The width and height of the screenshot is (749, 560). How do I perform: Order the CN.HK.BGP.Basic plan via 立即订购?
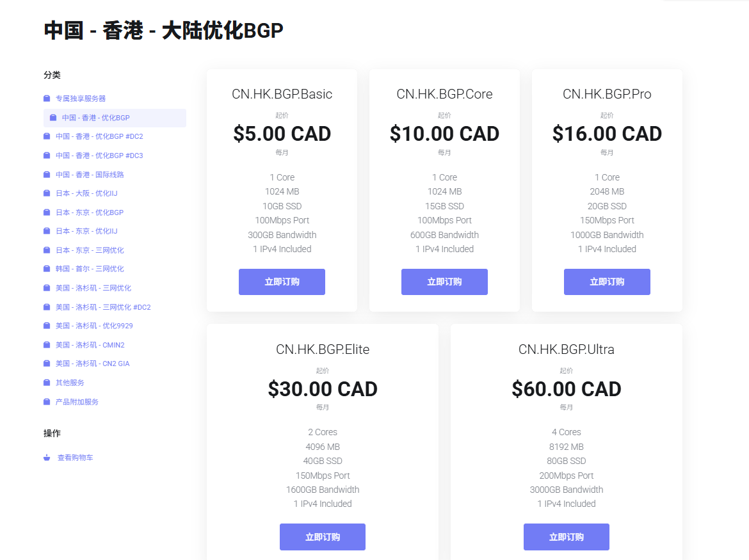click(282, 282)
